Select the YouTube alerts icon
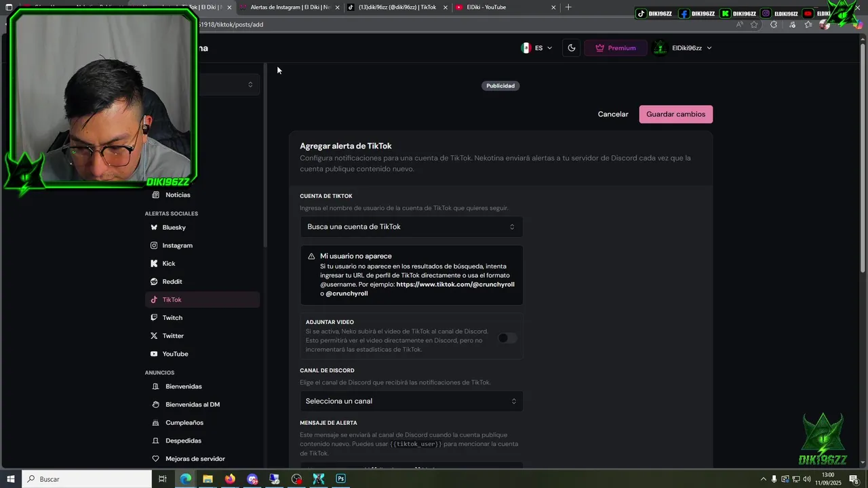 click(154, 354)
